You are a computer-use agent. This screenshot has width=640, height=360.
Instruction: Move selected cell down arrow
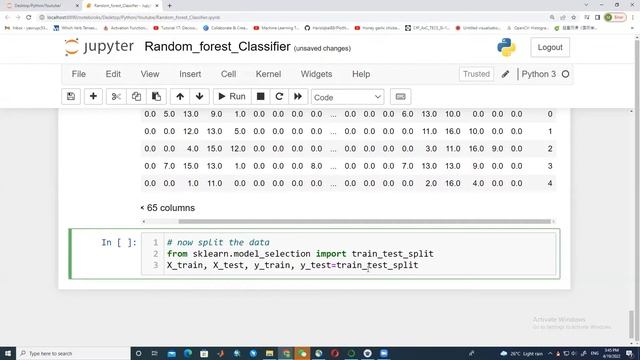tap(200, 97)
